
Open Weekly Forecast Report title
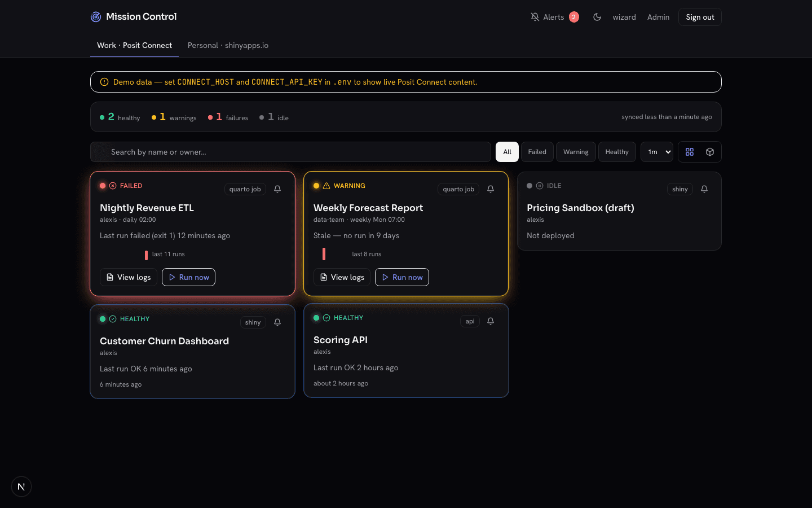tap(368, 208)
